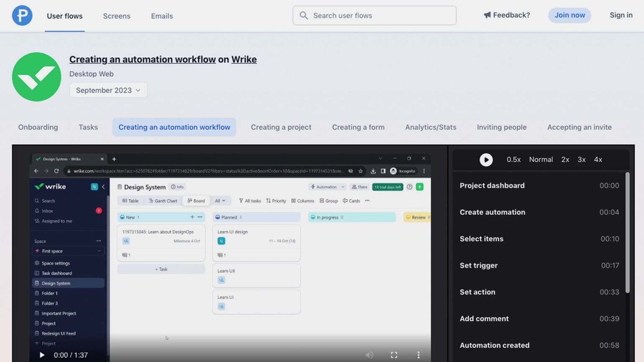Select the Inviting people tab
The image size is (644, 362).
click(502, 127)
